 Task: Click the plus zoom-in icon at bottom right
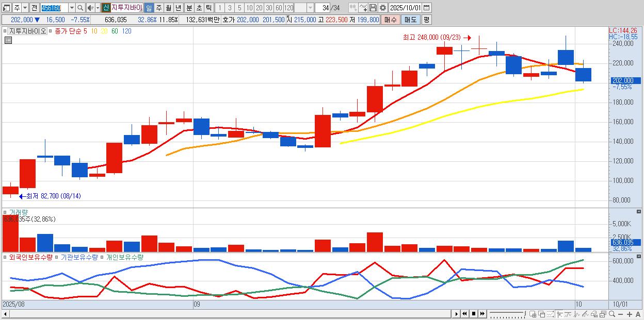pos(630,314)
